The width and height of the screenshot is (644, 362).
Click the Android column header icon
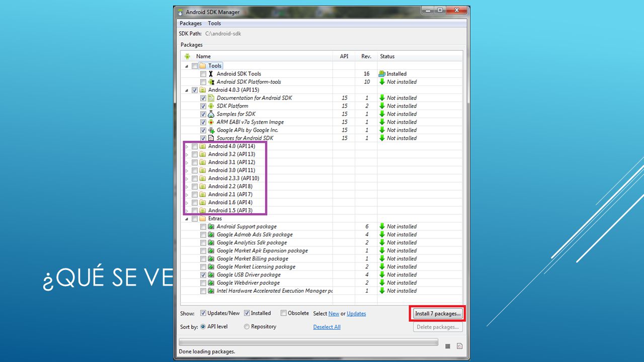(x=188, y=56)
